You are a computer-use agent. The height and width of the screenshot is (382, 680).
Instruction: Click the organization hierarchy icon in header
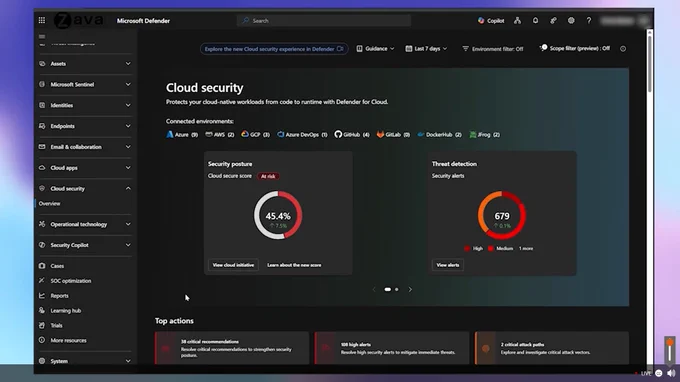point(517,20)
